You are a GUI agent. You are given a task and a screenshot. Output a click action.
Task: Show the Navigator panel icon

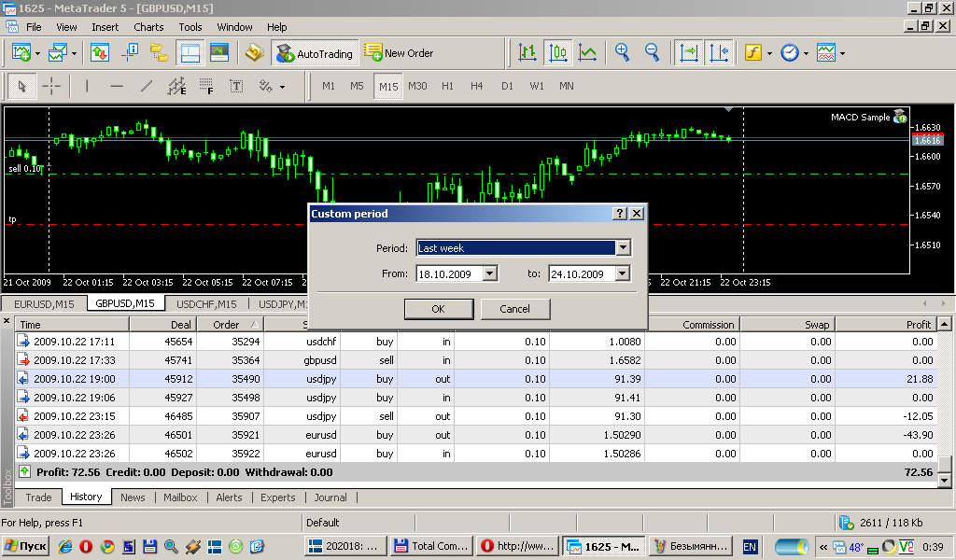pyautogui.click(x=159, y=53)
